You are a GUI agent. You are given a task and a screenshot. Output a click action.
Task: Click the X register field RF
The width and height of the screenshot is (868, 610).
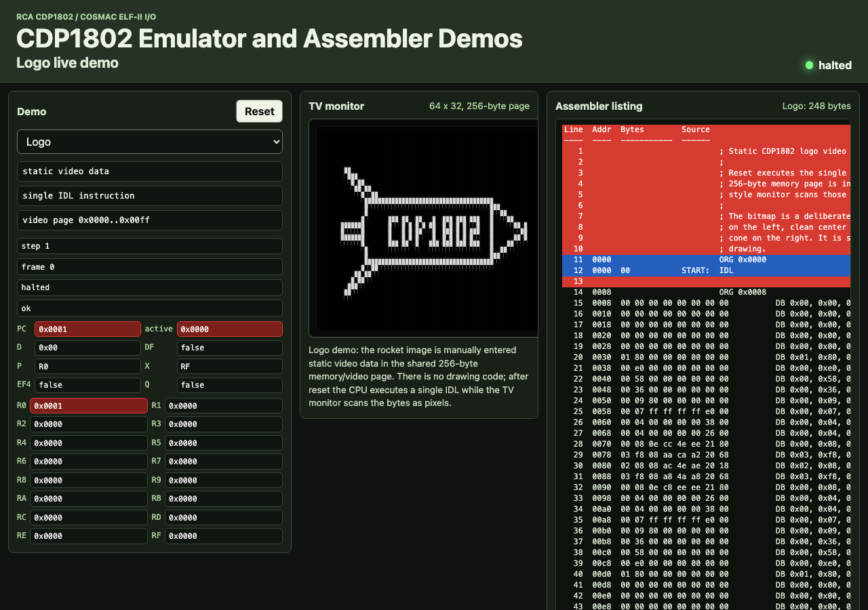[x=230, y=366]
